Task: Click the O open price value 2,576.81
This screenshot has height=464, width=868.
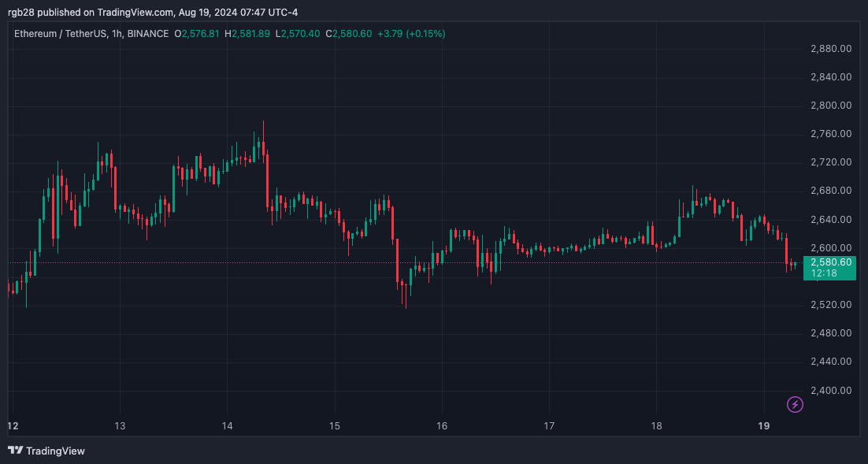Action: 200,34
